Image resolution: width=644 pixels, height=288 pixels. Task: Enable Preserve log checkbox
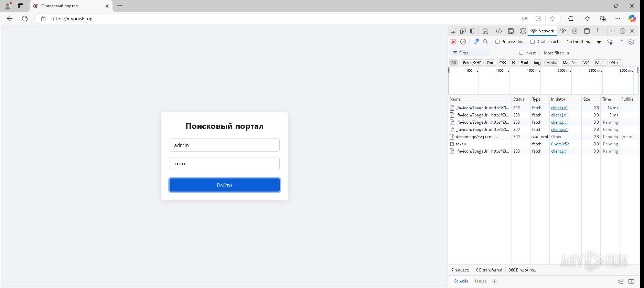pyautogui.click(x=497, y=42)
